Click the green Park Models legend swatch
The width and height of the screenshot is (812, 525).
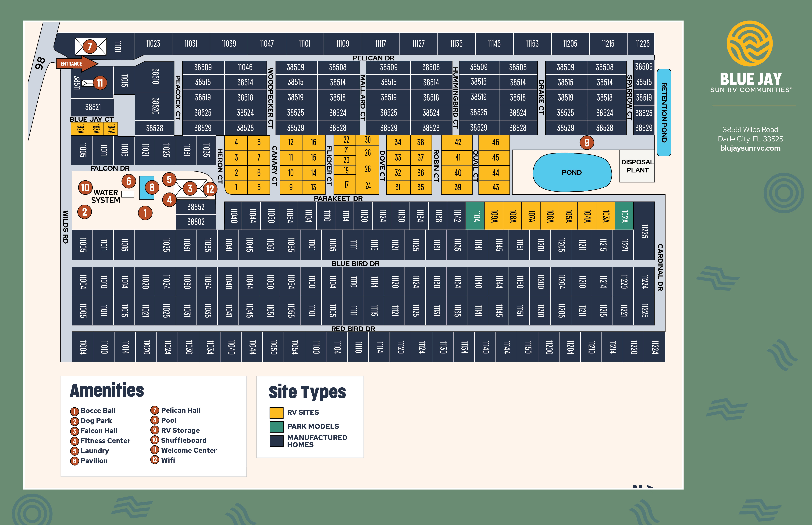(x=276, y=427)
